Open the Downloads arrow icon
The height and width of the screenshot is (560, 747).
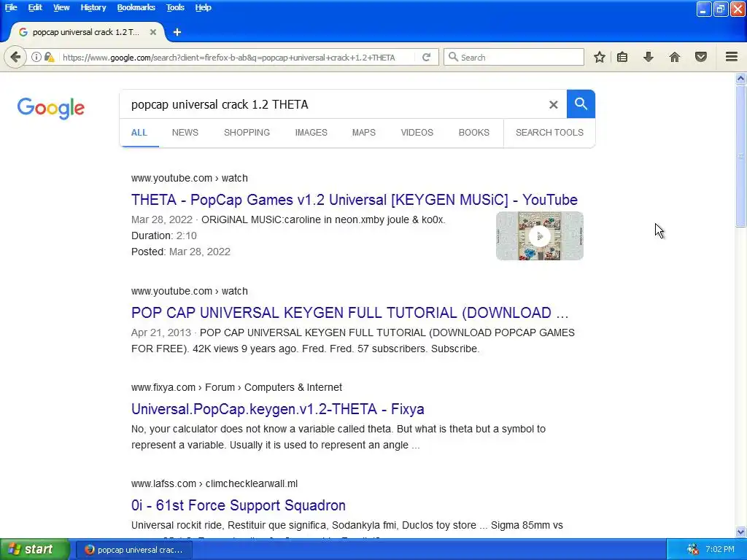point(649,57)
